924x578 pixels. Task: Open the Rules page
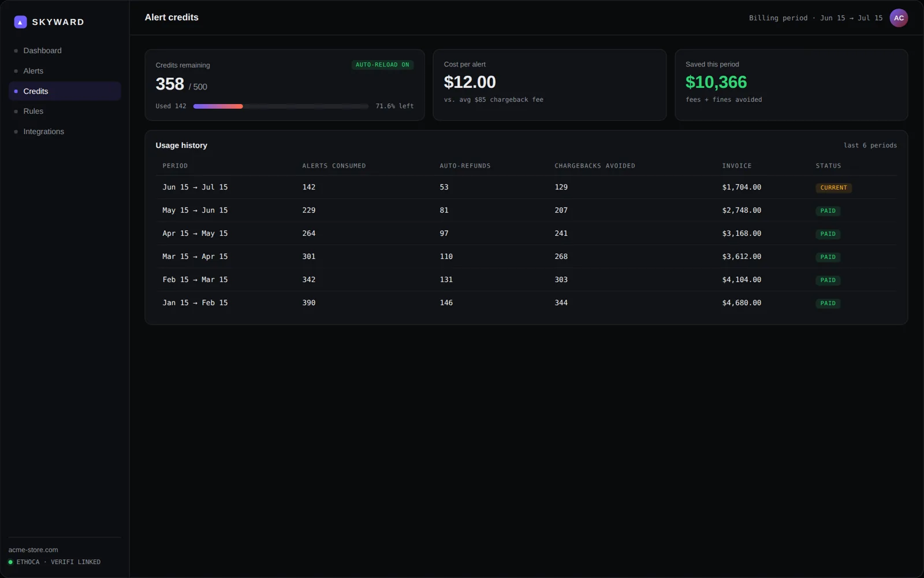65,111
